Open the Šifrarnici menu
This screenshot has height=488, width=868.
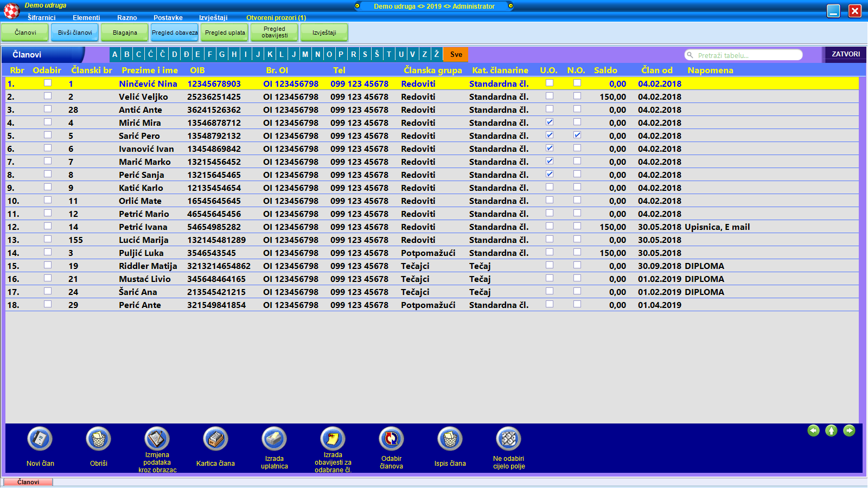pos(41,17)
